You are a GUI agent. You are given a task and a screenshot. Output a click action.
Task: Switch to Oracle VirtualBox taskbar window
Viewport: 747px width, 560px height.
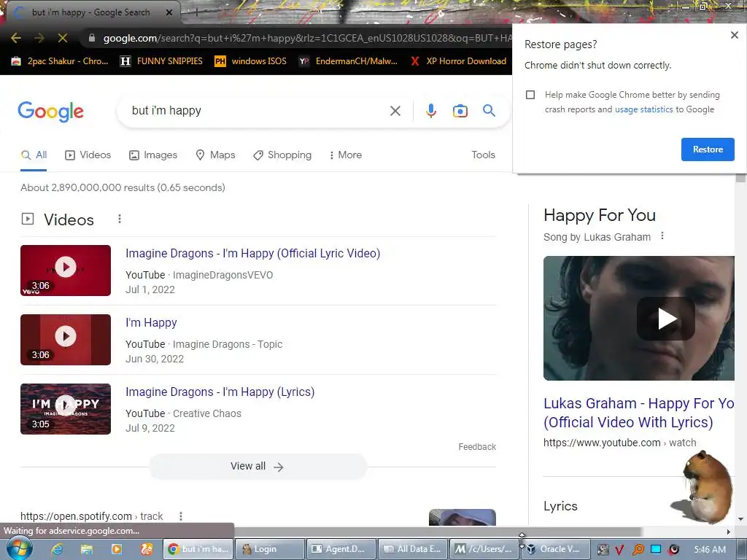556,549
